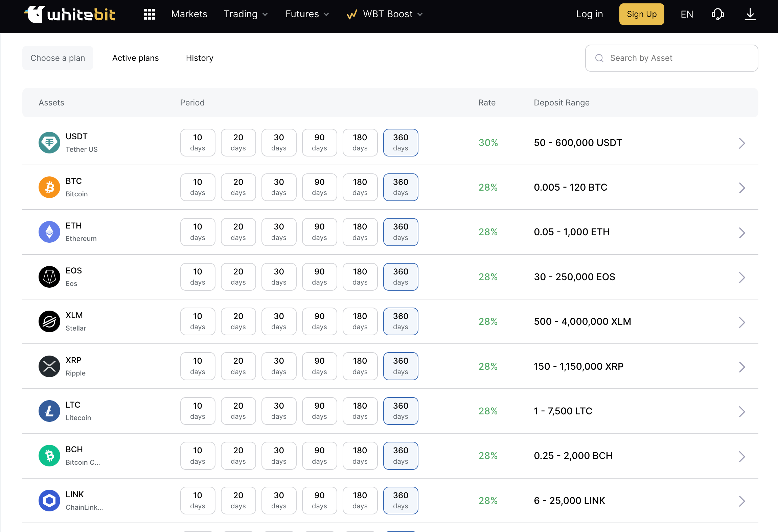Open the apps grid menu icon
778x532 pixels.
pyautogui.click(x=149, y=14)
